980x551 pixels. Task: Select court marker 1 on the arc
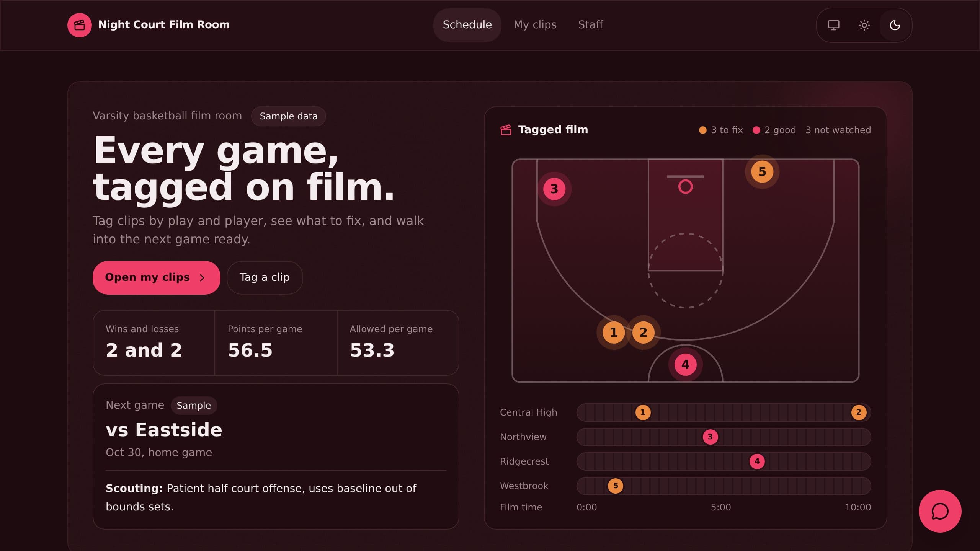(614, 332)
